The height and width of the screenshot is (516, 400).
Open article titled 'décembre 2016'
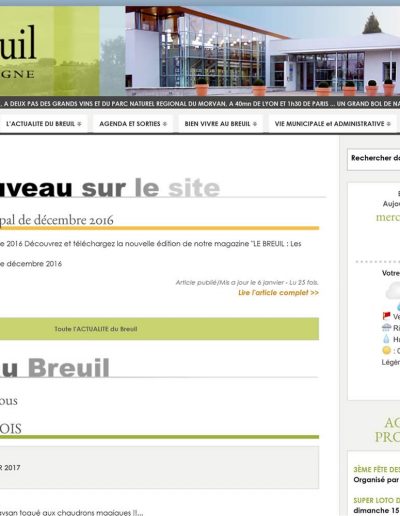[x=57, y=220]
